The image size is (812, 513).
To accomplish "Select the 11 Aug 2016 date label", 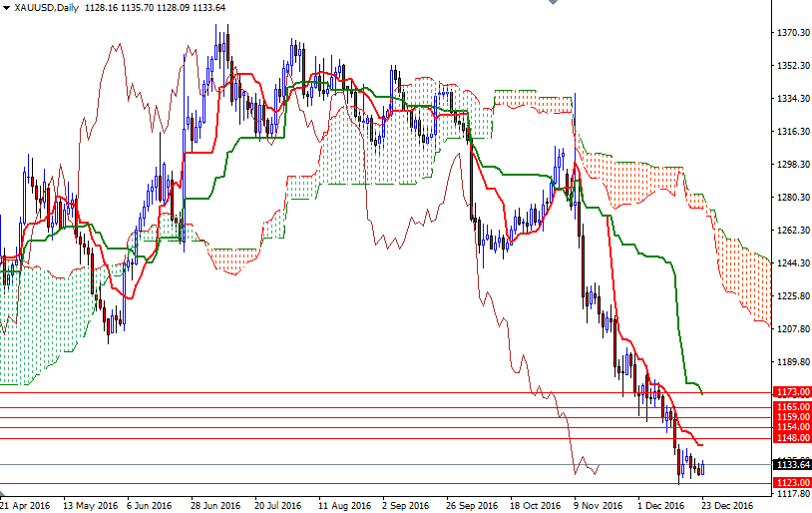I will pos(344,506).
